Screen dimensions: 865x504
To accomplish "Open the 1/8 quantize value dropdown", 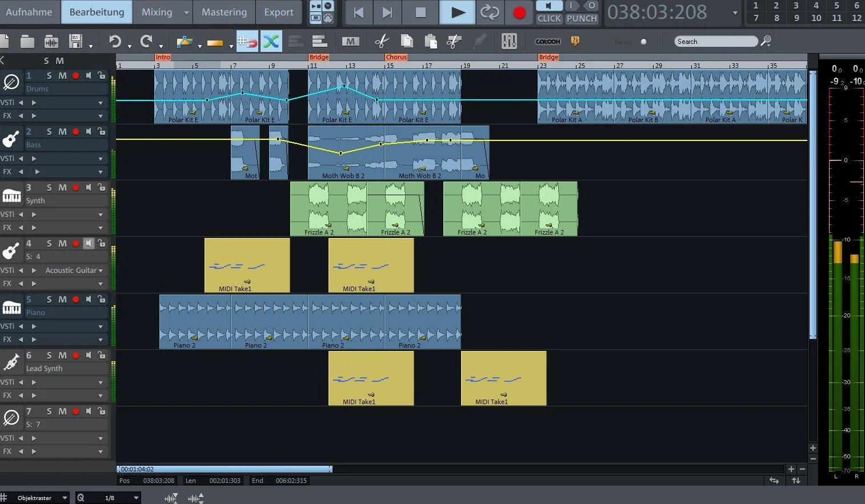I will point(136,498).
